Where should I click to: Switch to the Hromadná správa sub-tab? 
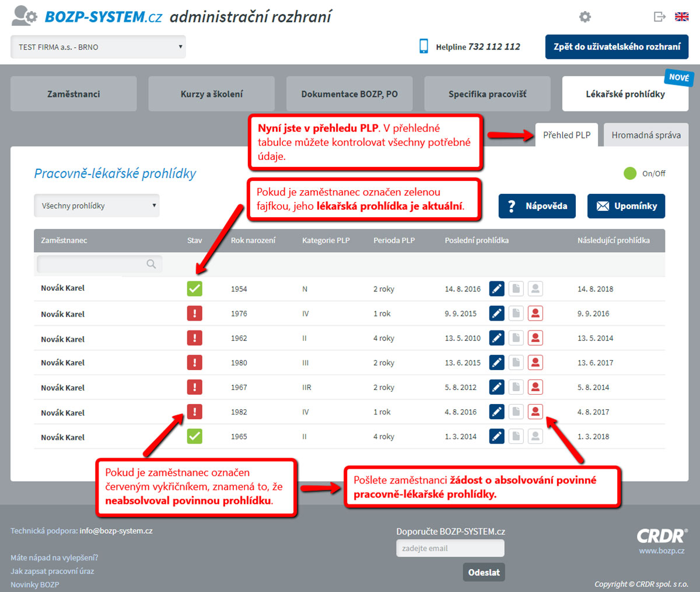pos(646,135)
